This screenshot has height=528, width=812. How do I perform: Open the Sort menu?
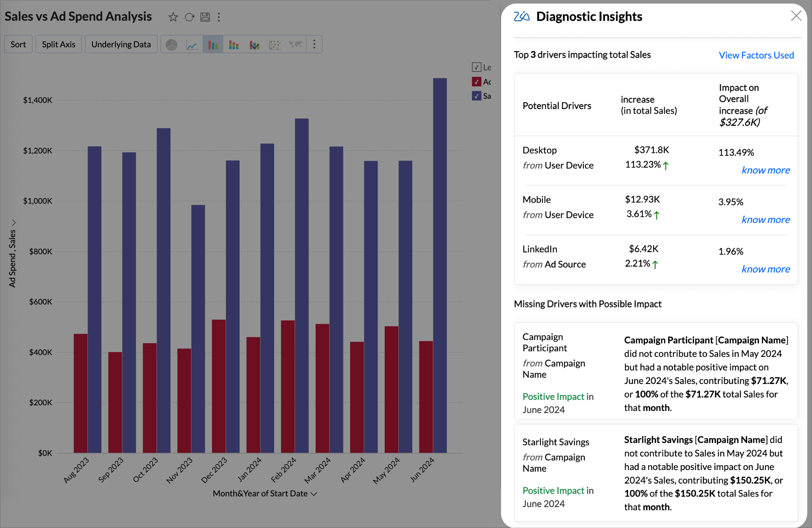tap(18, 44)
